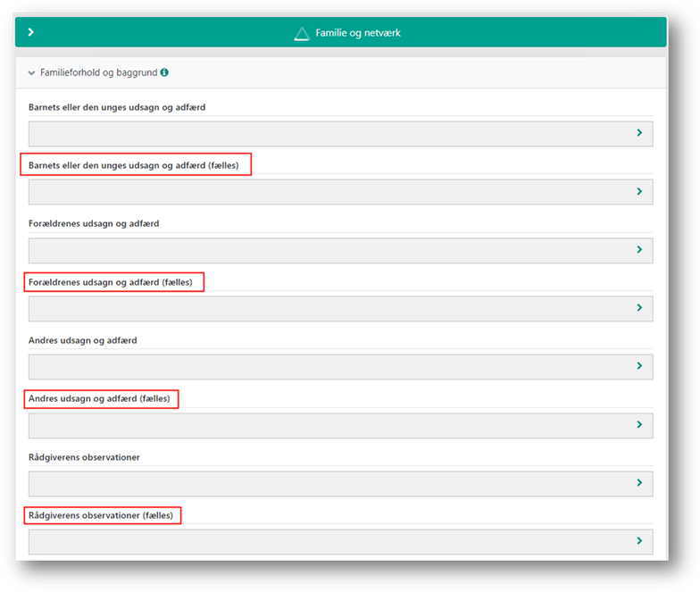Image resolution: width=700 pixels, height=592 pixels.
Task: Expand the Andres udsagn og adfærd field arrow
Action: [x=639, y=366]
